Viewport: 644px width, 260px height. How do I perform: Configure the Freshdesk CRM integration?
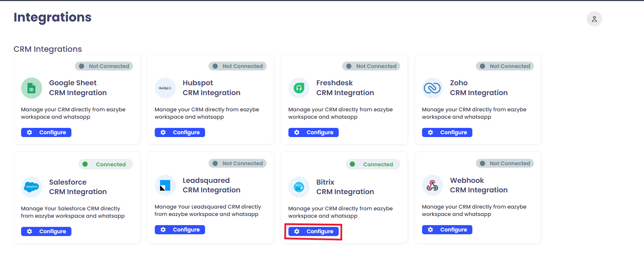point(313,132)
